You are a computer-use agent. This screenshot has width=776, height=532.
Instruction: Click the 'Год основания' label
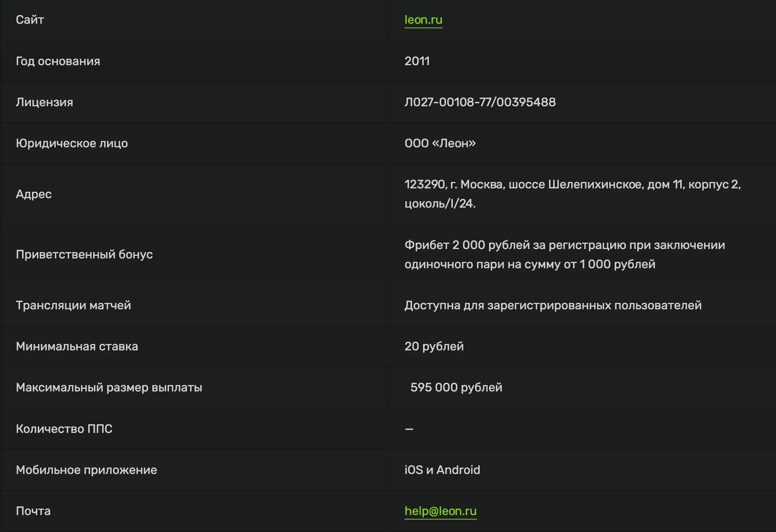[58, 61]
